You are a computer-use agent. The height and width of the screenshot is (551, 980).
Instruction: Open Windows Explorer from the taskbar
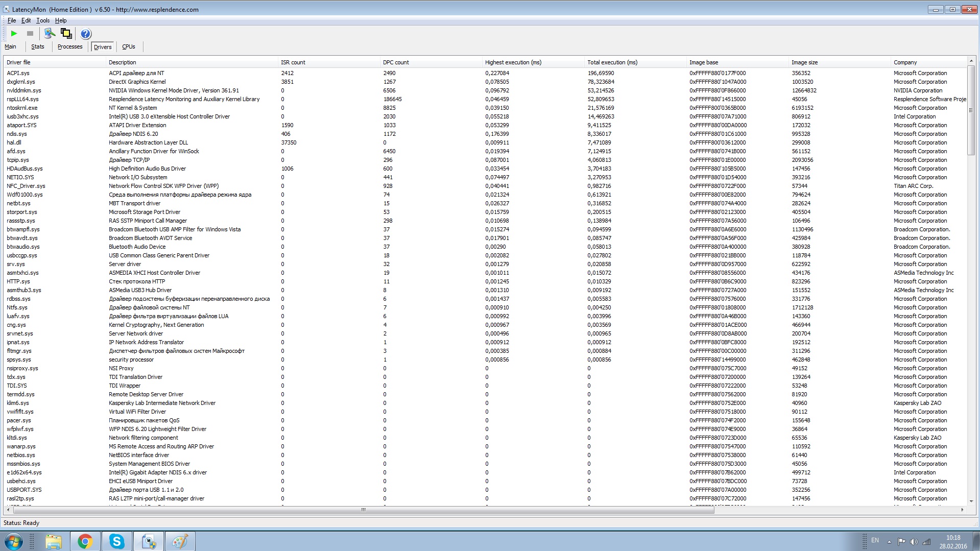tap(54, 541)
